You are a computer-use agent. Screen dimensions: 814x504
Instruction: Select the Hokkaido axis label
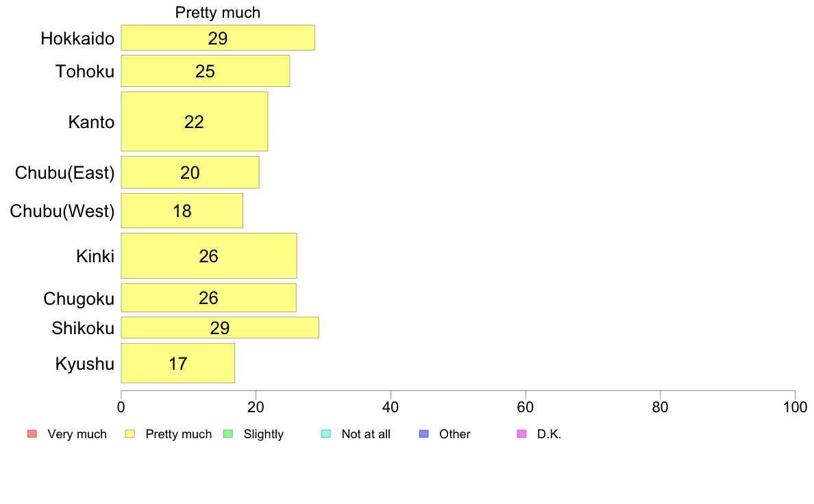coord(77,38)
